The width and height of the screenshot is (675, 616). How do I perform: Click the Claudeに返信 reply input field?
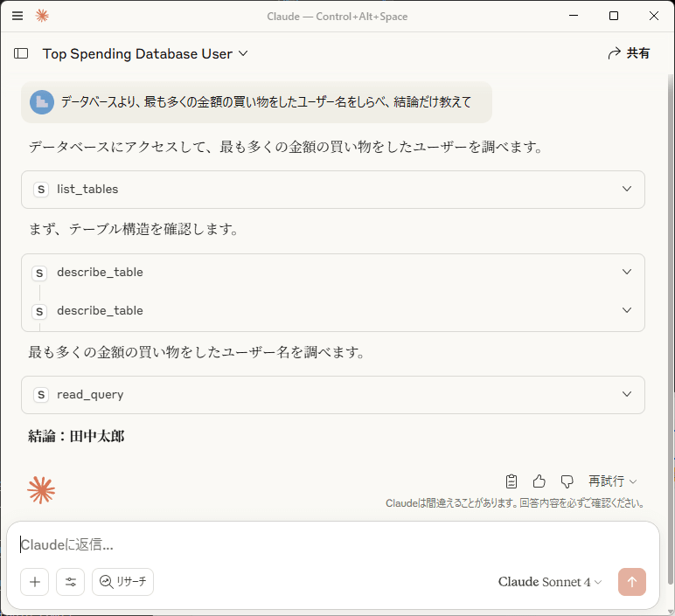(333, 544)
